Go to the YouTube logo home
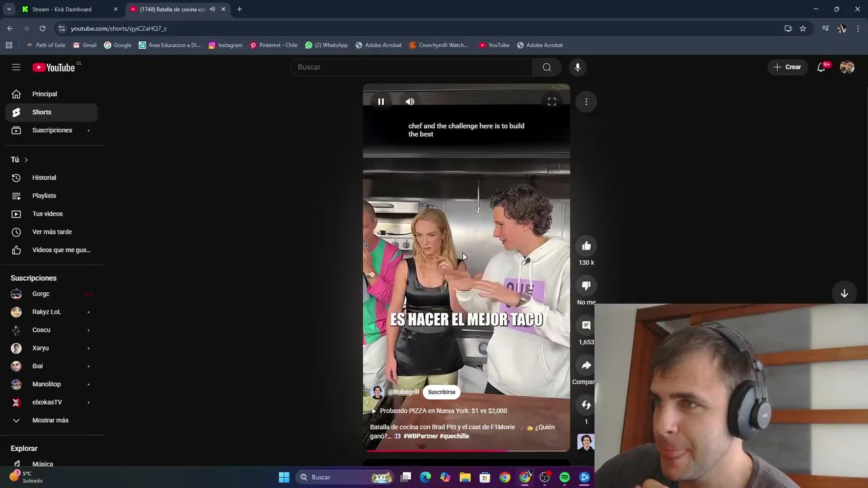Viewport: 868px width, 488px height. (54, 67)
